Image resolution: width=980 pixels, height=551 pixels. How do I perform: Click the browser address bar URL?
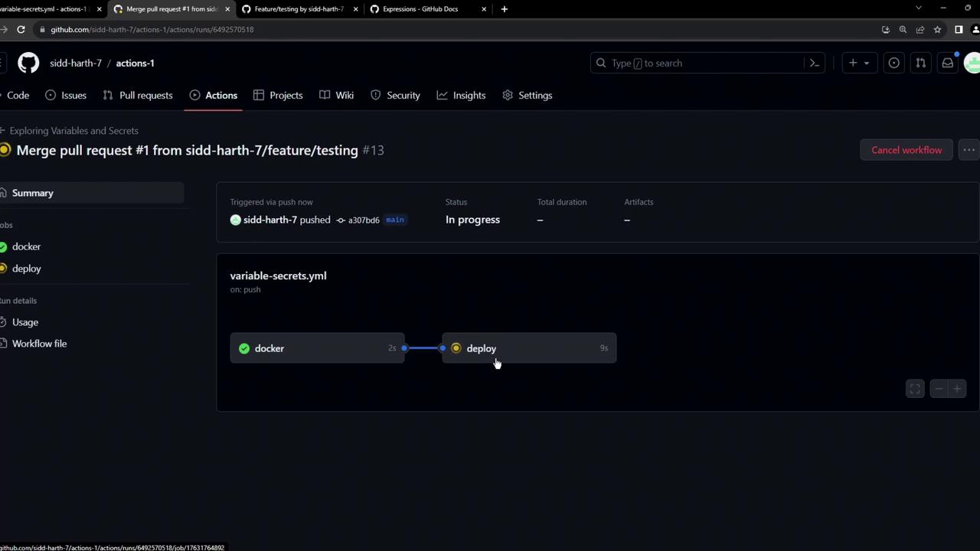pos(152,29)
